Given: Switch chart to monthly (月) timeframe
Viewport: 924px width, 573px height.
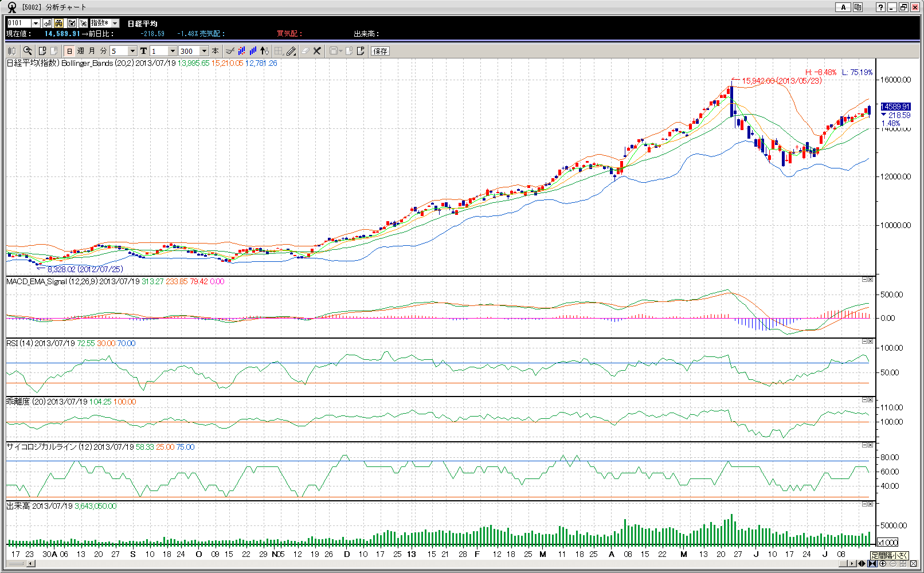Looking at the screenshot, I should coord(92,51).
